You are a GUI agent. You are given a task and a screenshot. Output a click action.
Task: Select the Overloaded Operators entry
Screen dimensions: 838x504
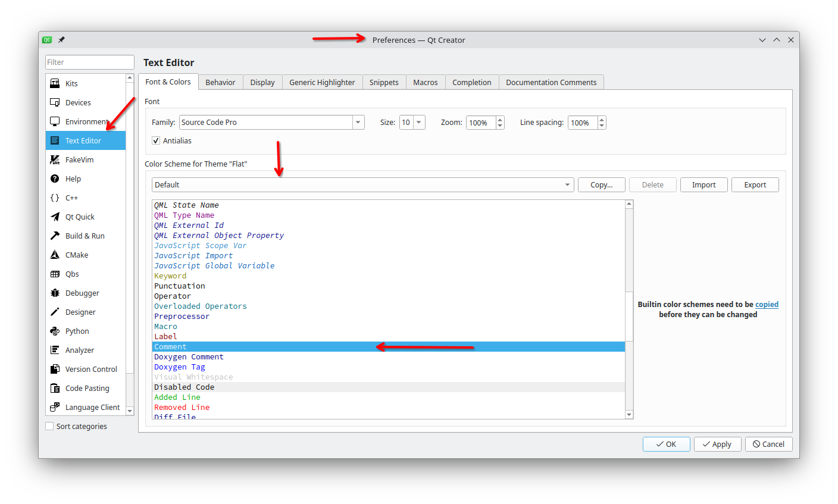pos(389,306)
